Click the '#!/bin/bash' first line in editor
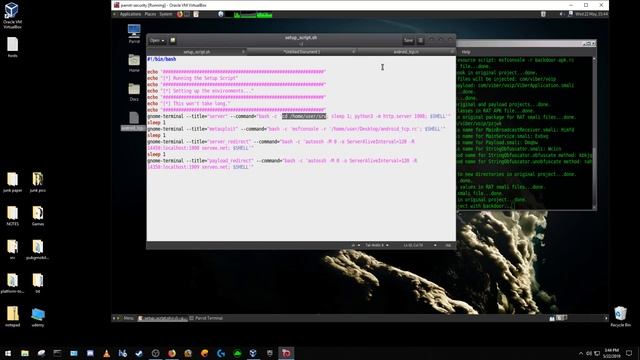The height and width of the screenshot is (360, 640). pyautogui.click(x=162, y=59)
